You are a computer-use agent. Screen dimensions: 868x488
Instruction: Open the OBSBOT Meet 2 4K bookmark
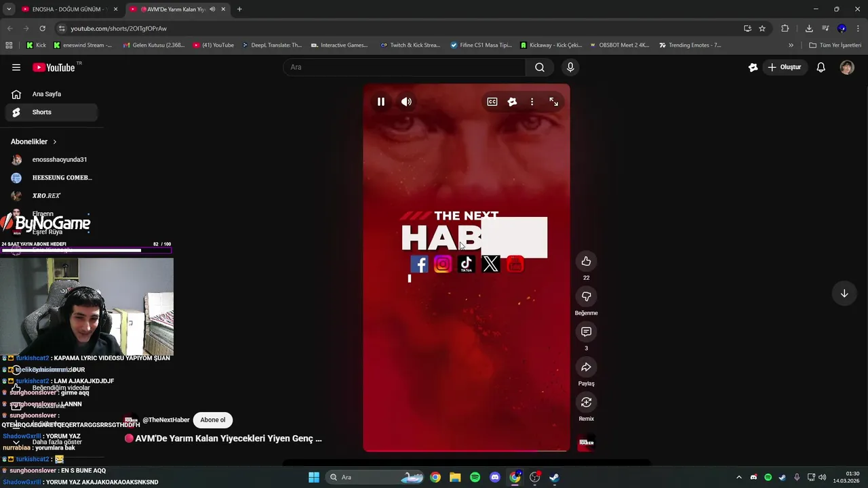(620, 45)
